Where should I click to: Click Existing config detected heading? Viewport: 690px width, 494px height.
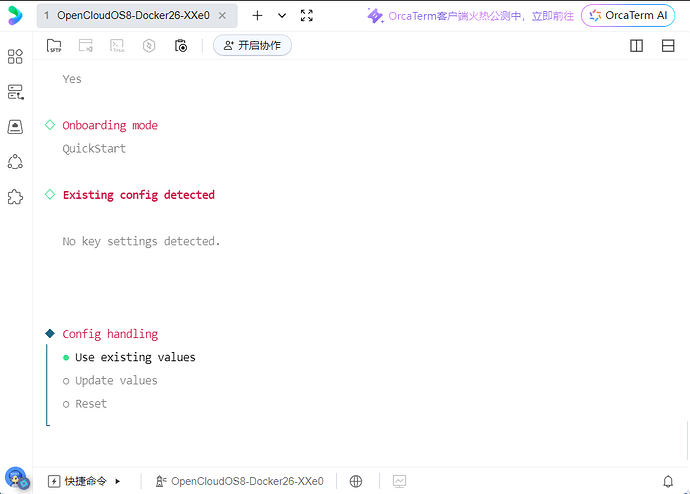coord(139,195)
